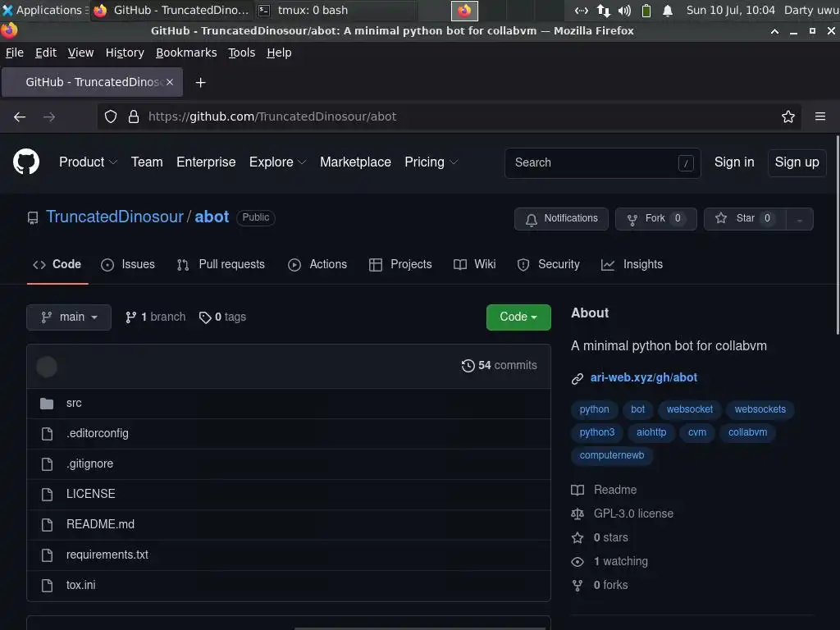
Task: Star the abot repository
Action: (x=745, y=218)
